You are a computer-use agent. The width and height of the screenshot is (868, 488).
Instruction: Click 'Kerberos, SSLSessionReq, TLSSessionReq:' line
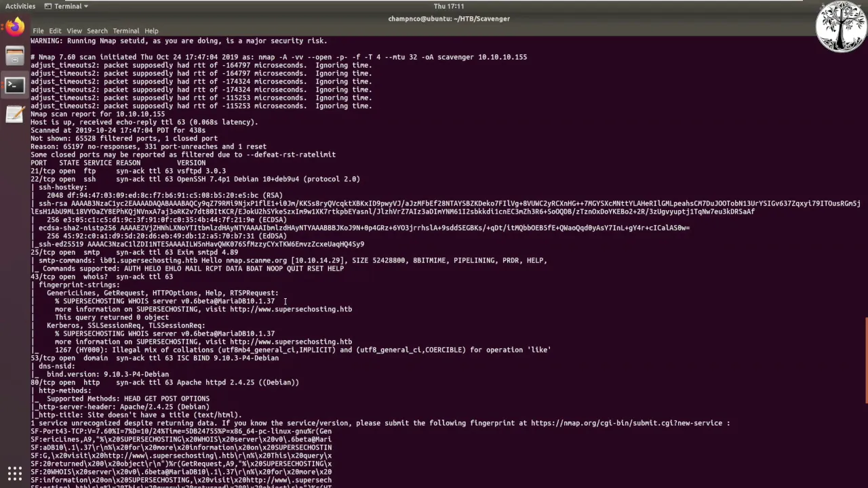click(x=126, y=325)
